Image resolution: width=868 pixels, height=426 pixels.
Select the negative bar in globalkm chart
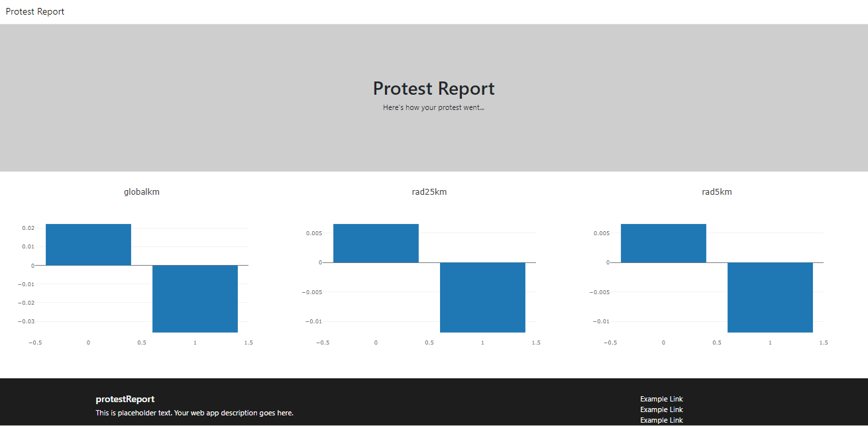(195, 299)
